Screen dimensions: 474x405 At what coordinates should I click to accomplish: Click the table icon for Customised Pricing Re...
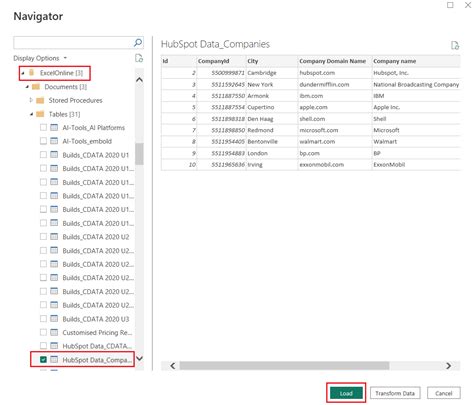[x=54, y=332]
